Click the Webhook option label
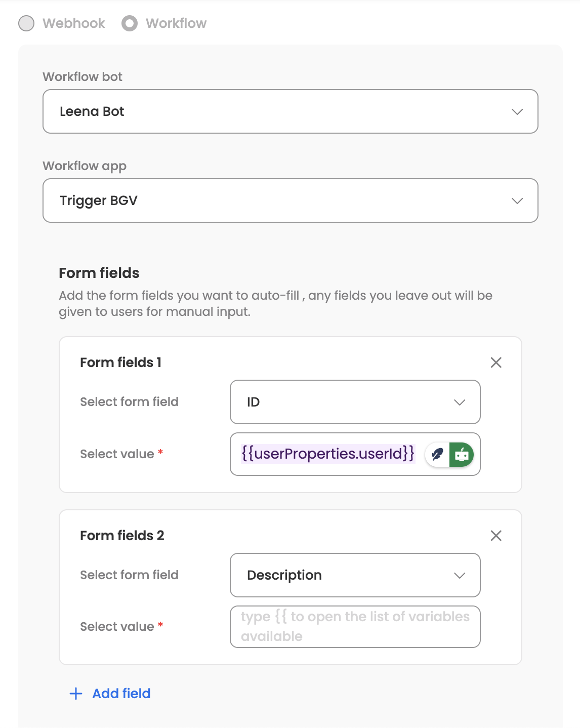Screen dimensions: 580x728 pyautogui.click(x=74, y=23)
